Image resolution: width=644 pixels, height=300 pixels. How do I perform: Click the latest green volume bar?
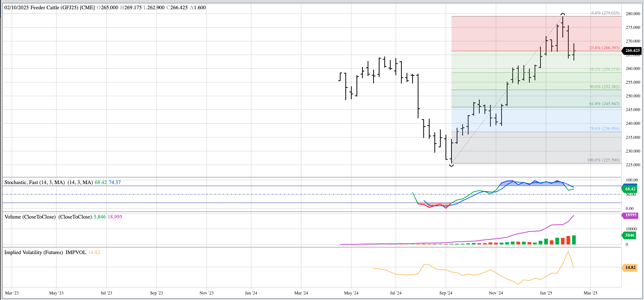click(x=574, y=240)
